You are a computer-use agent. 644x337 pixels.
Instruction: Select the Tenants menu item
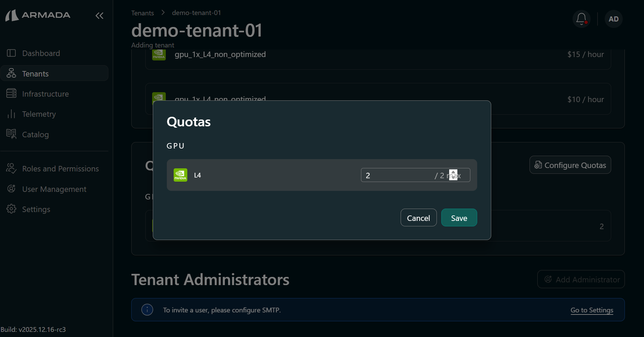[x=35, y=73]
